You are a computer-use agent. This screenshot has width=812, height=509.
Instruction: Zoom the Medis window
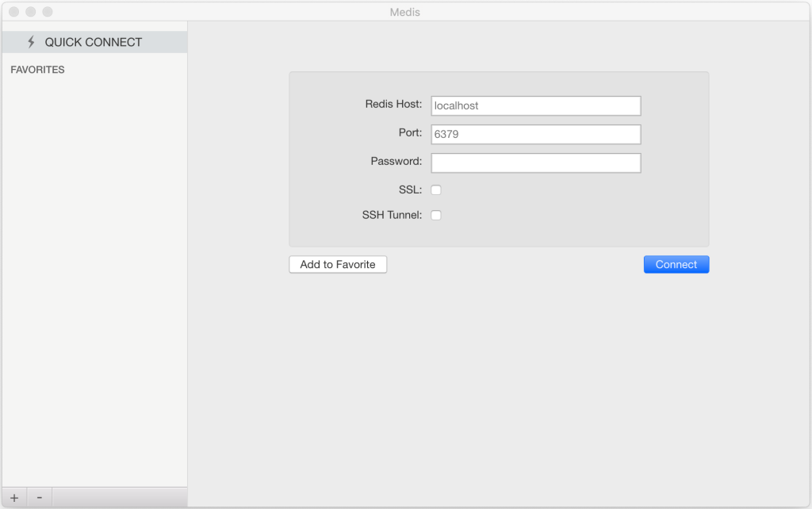(47, 11)
